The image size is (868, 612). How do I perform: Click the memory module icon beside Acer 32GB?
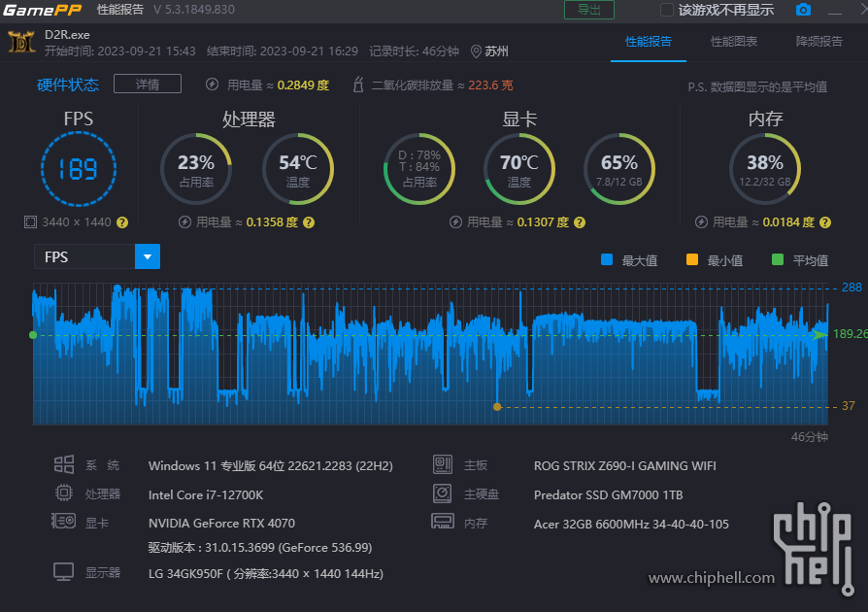pyautogui.click(x=443, y=521)
